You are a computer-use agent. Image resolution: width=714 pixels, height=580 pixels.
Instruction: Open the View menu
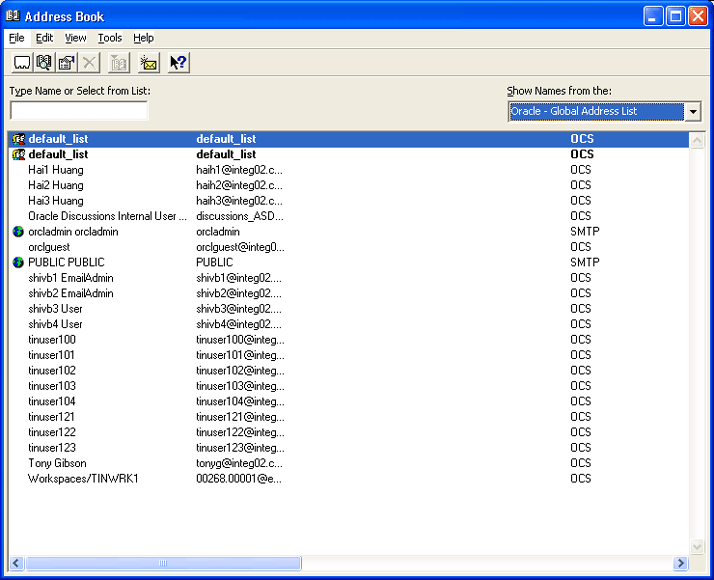[x=75, y=38]
